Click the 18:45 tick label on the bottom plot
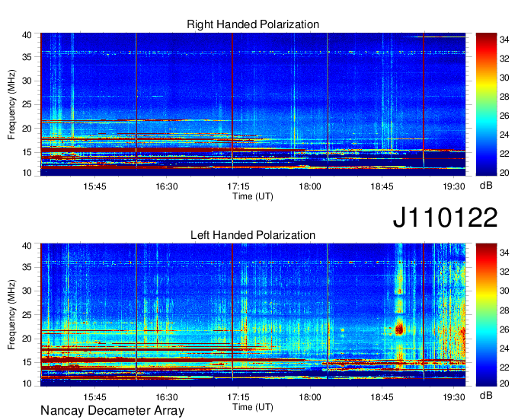Viewport: 518px width, 420px height. click(382, 397)
